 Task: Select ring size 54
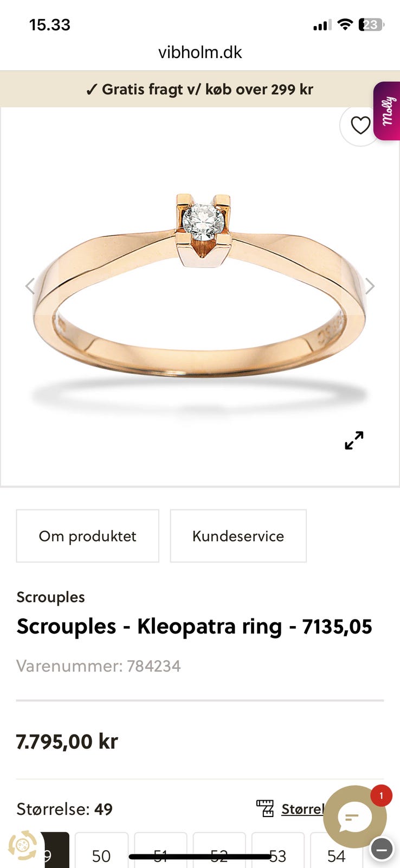(336, 853)
